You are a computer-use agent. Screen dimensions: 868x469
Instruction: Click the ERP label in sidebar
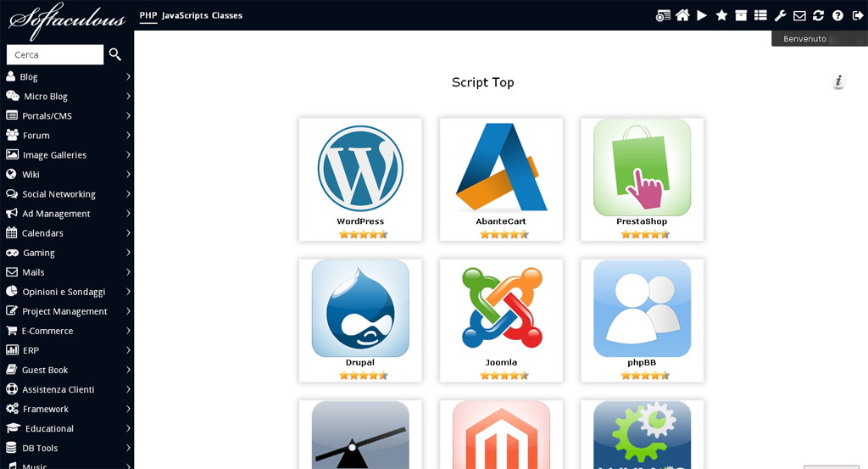[31, 350]
